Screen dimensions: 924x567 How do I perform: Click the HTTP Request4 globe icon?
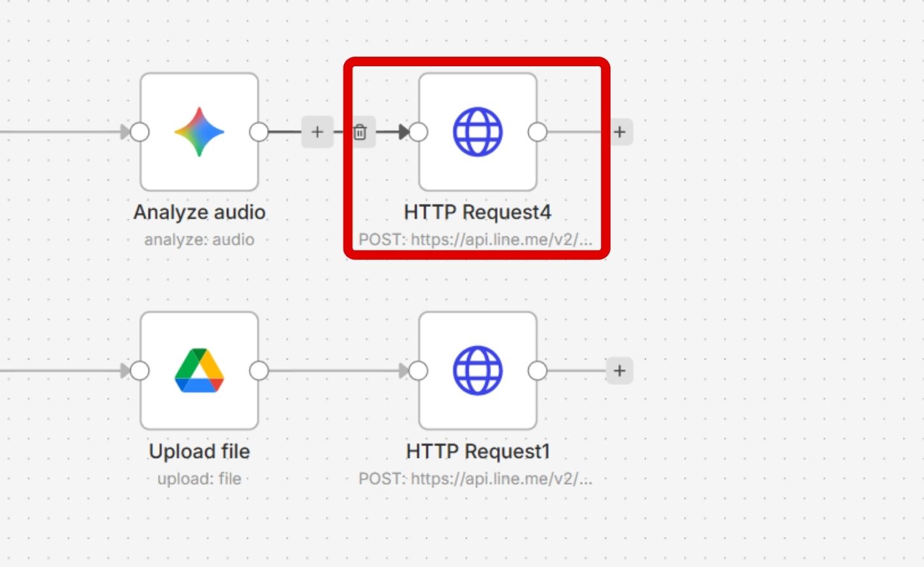[x=477, y=132]
